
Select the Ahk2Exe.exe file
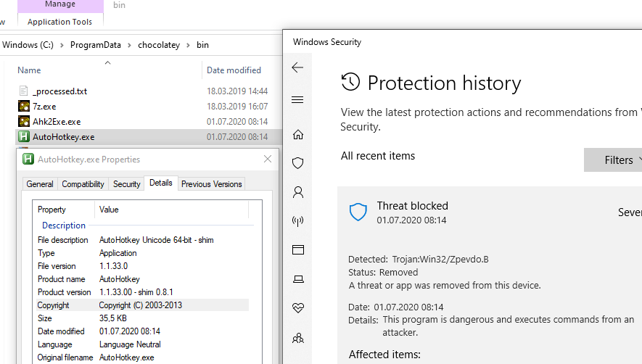pyautogui.click(x=57, y=122)
